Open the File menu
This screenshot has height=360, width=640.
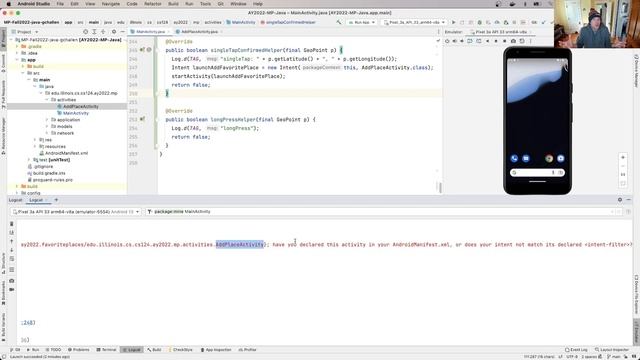coord(60,4)
